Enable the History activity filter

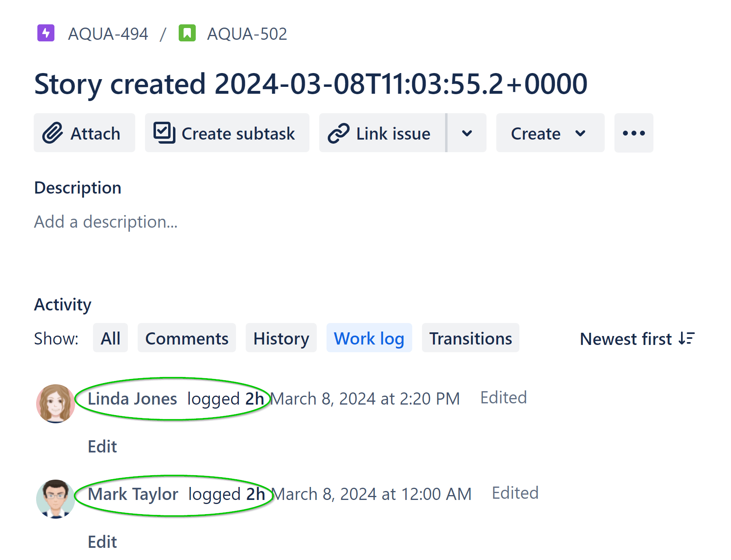tap(281, 338)
